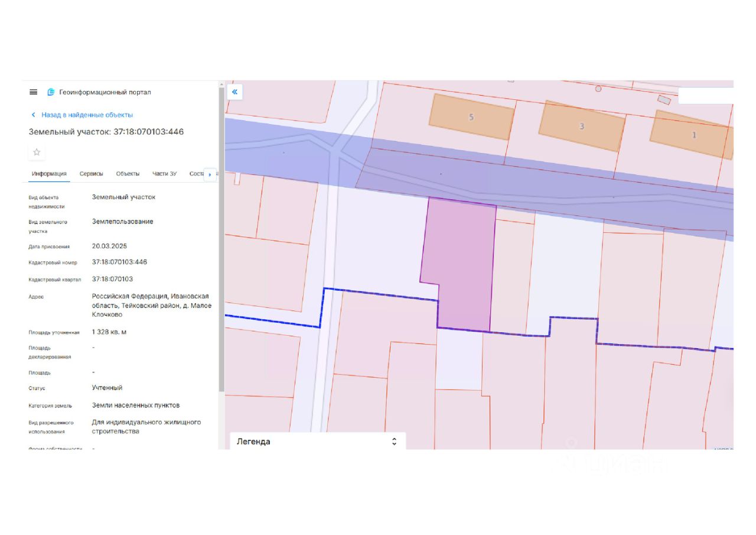Image resolution: width=756 pixels, height=535 pixels.
Task: Switch to the Части ЗУ tab
Action: point(164,174)
